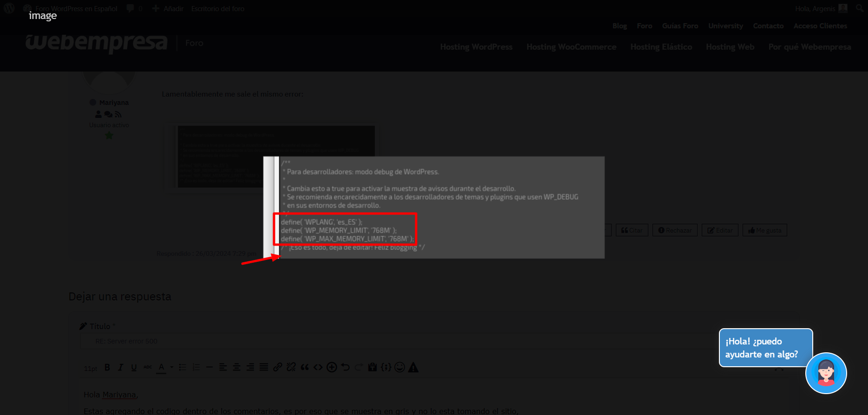Open WordPress logo menu in admin bar

click(x=9, y=8)
